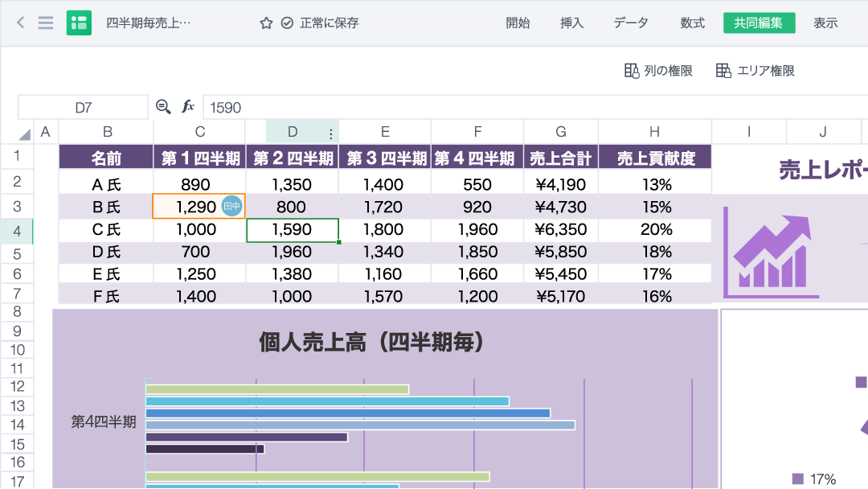Click the formula bar showing 1590
This screenshot has width=868, height=489.
(530, 107)
